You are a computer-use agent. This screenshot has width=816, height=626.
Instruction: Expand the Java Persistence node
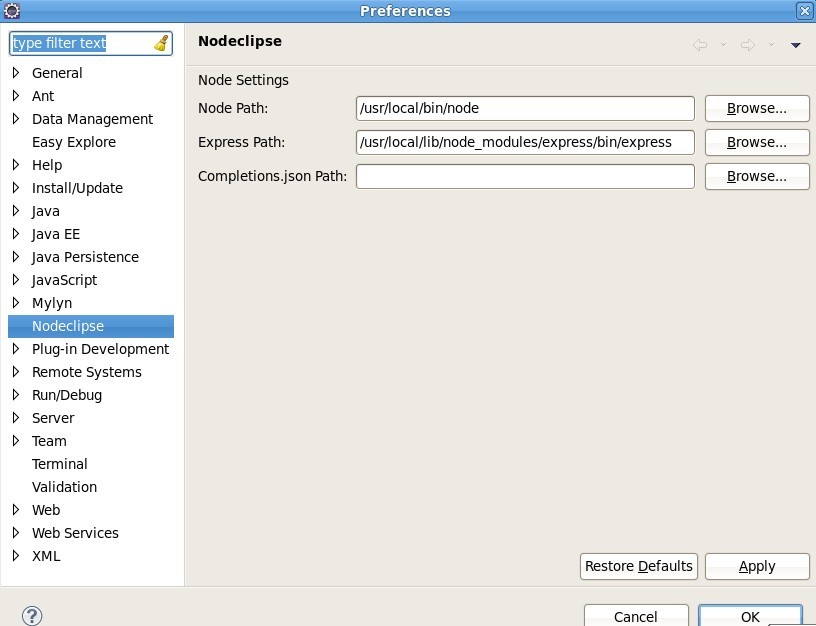click(x=16, y=257)
